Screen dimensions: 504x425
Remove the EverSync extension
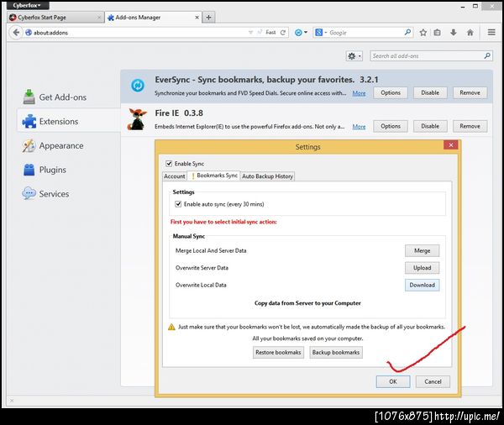pos(470,93)
